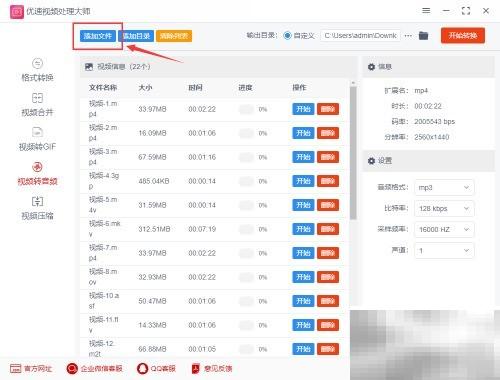Open the 视频合并 video merge tool
Screen dimensions: 500x380
(x=37, y=105)
